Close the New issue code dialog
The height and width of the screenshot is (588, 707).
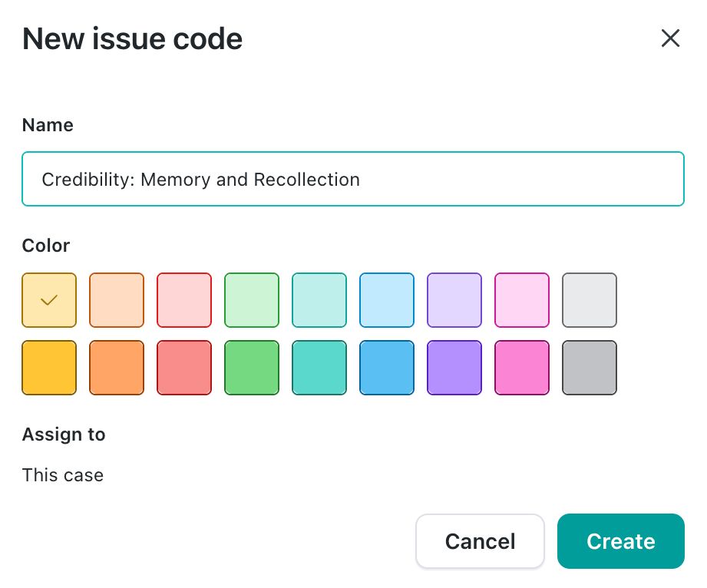coord(670,38)
